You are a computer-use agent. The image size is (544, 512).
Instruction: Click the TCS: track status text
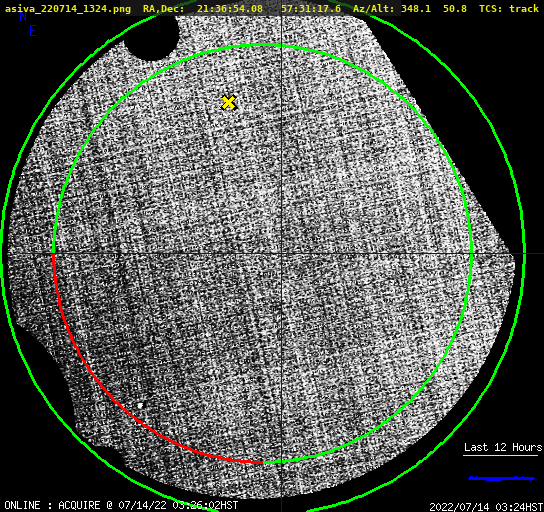pyautogui.click(x=509, y=8)
